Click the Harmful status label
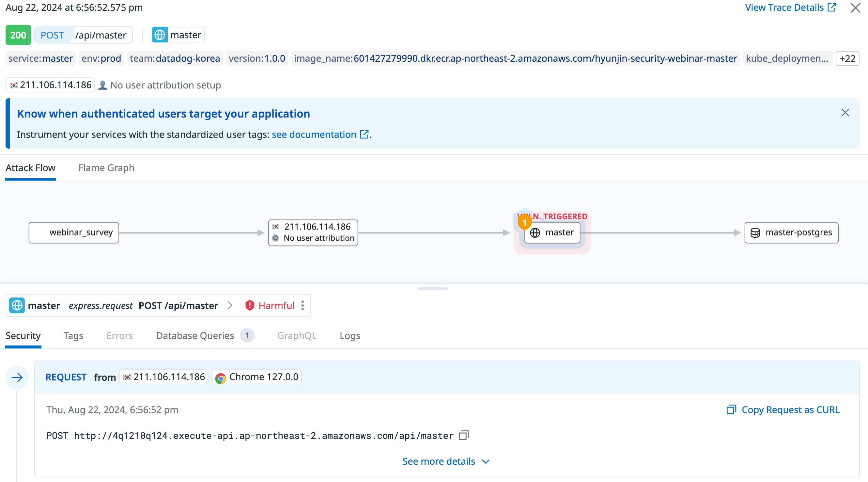The width and height of the screenshot is (868, 482). pyautogui.click(x=276, y=305)
